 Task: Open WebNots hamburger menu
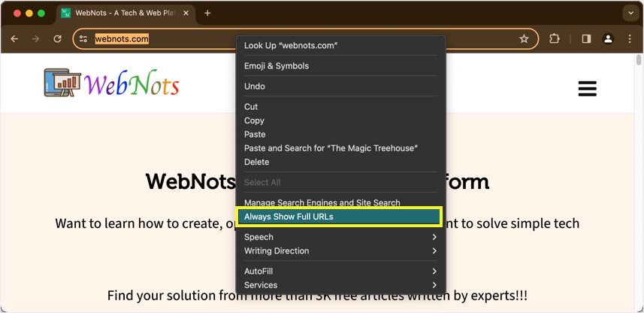coord(587,89)
